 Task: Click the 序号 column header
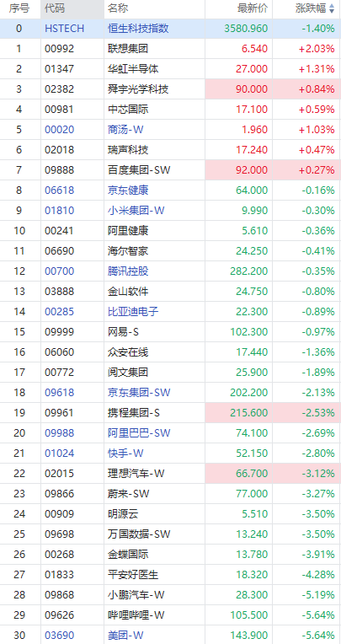[x=19, y=9]
